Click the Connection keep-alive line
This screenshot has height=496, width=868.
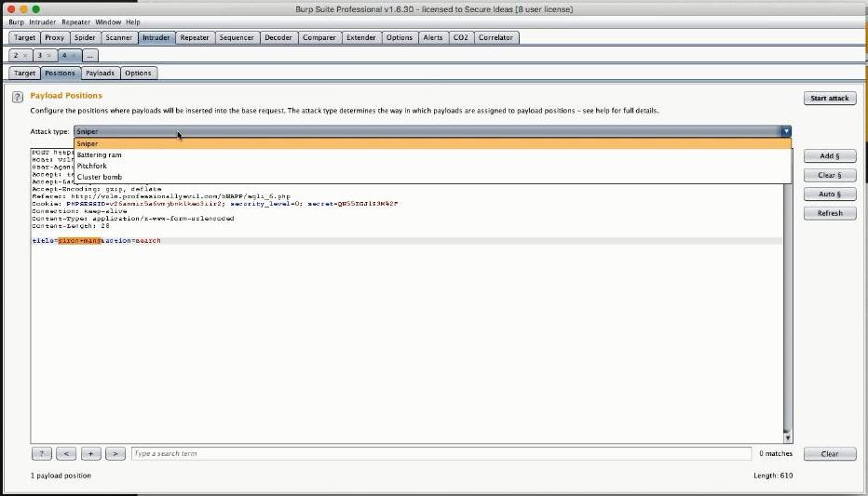tap(80, 211)
